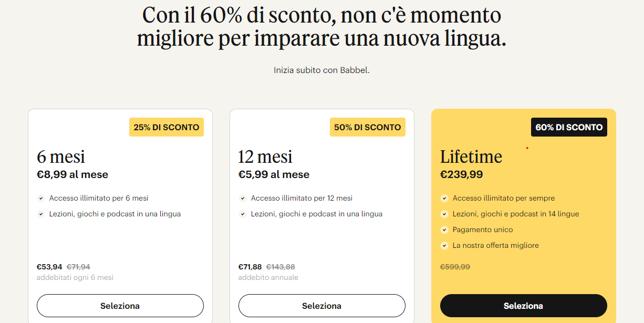The height and width of the screenshot is (323, 644).
Task: Click checkmark icon beside 12 mesi 'Lezioni, giochi e podcast in una lingua'
Action: [243, 214]
